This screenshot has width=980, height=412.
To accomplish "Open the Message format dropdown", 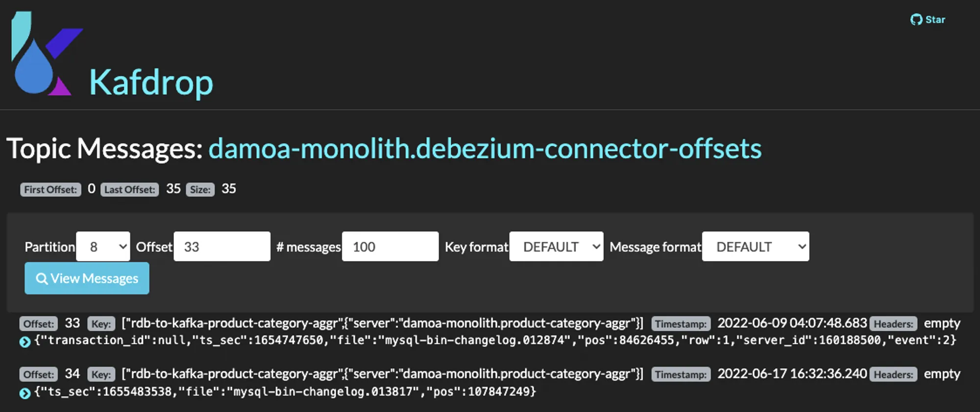I will pyautogui.click(x=755, y=246).
